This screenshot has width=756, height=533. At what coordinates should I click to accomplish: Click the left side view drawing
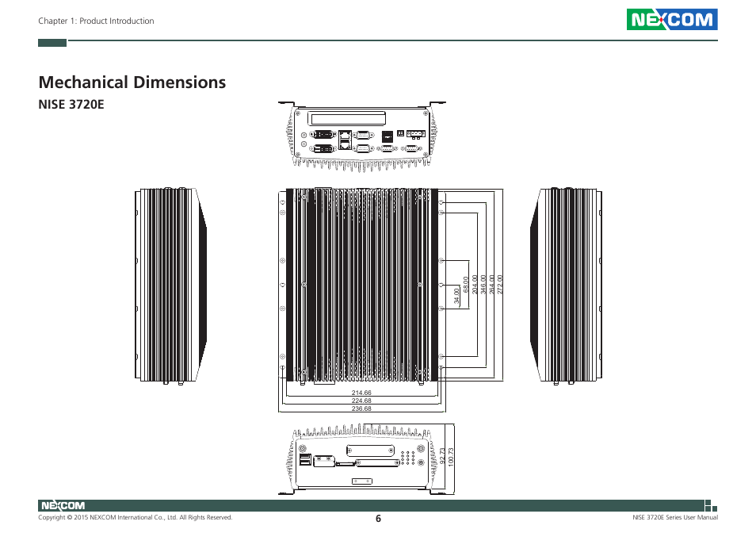pos(170,286)
